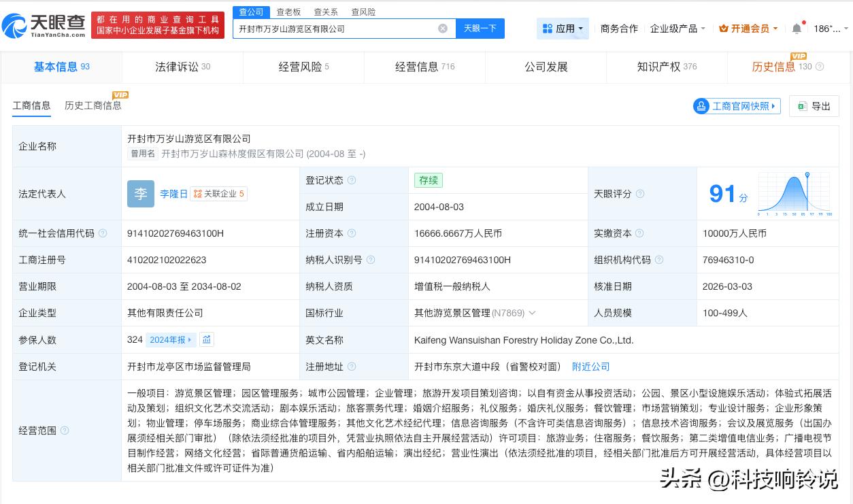Open the 经营风险 5 tab
The image size is (853, 504).
[x=303, y=67]
